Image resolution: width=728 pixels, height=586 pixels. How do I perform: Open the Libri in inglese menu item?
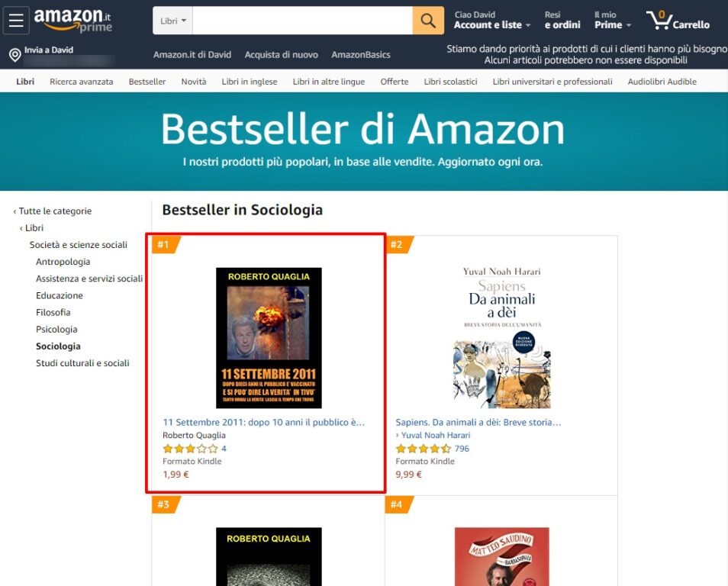point(250,82)
